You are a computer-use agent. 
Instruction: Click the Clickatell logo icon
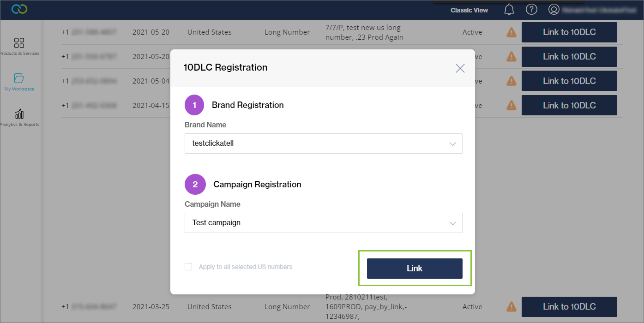pos(19,9)
